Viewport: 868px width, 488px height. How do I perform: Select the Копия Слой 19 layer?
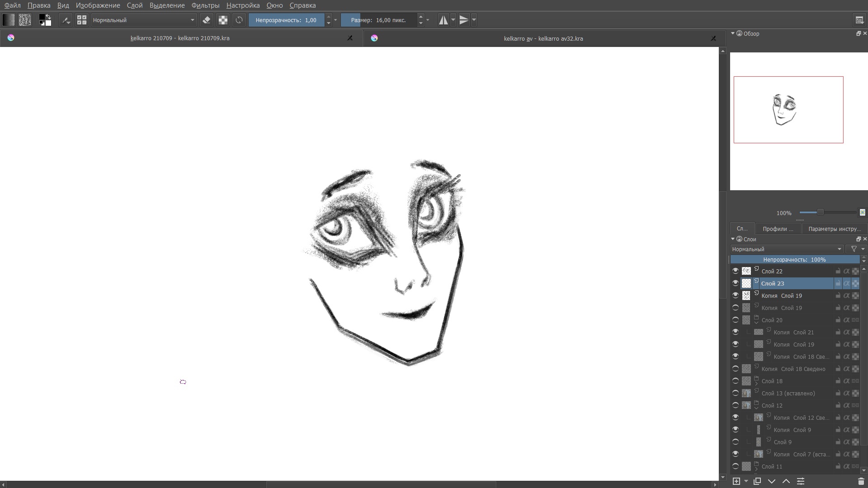tap(782, 296)
